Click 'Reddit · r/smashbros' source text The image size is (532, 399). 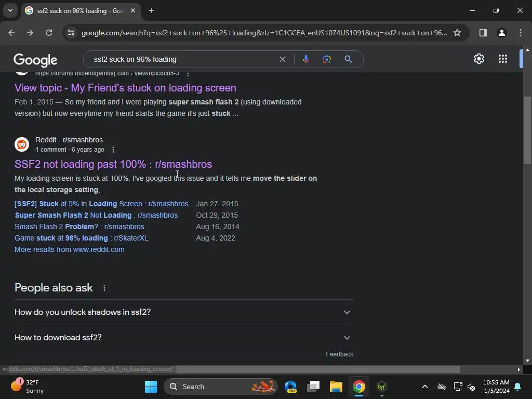(x=69, y=140)
